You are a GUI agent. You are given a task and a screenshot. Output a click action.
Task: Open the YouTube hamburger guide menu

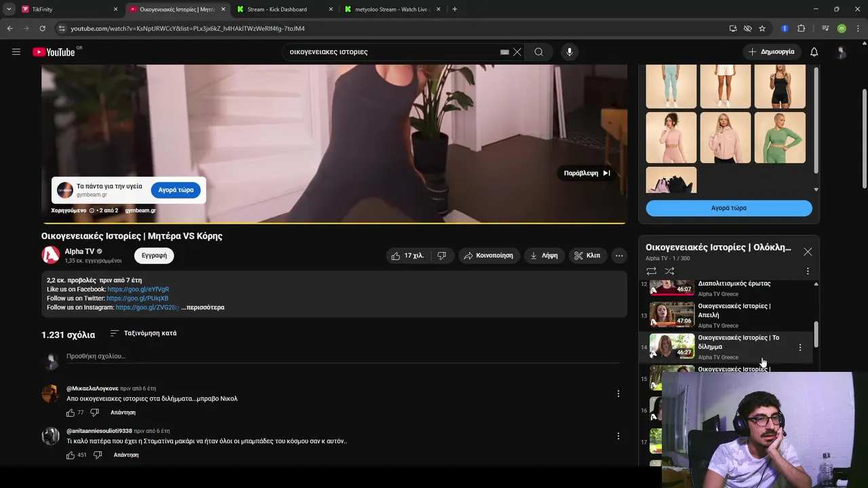(x=16, y=52)
